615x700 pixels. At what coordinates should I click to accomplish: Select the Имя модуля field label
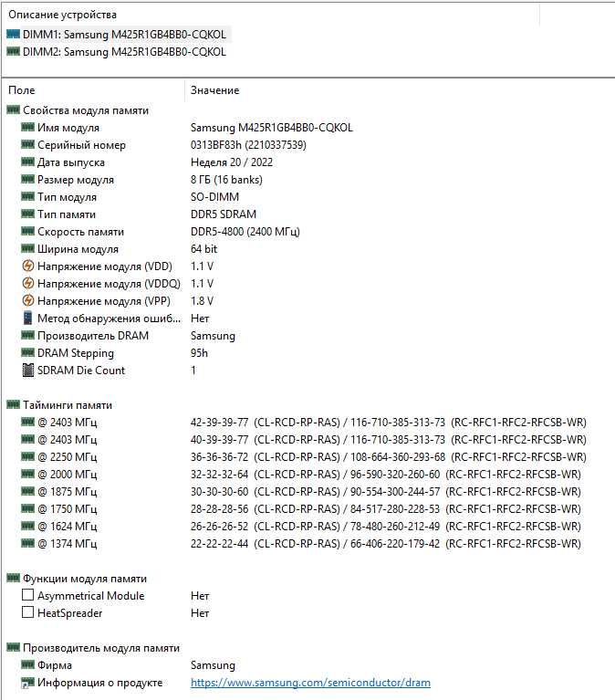point(68,128)
